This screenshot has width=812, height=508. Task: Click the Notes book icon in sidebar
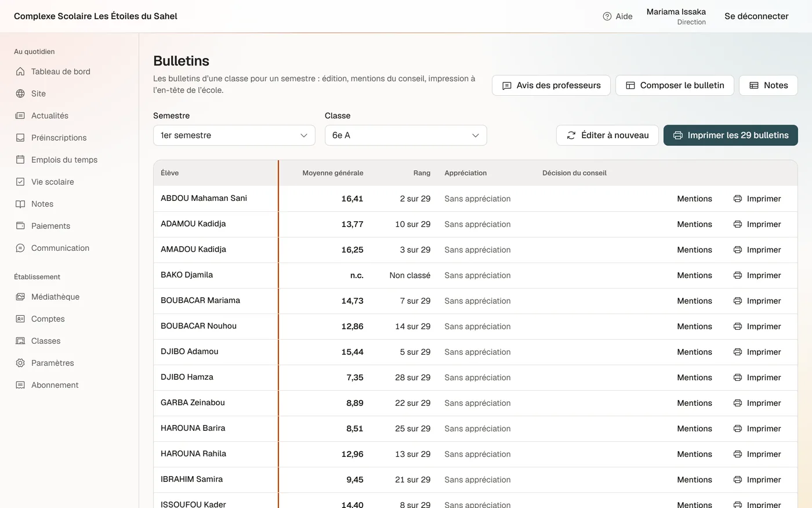[20, 204]
